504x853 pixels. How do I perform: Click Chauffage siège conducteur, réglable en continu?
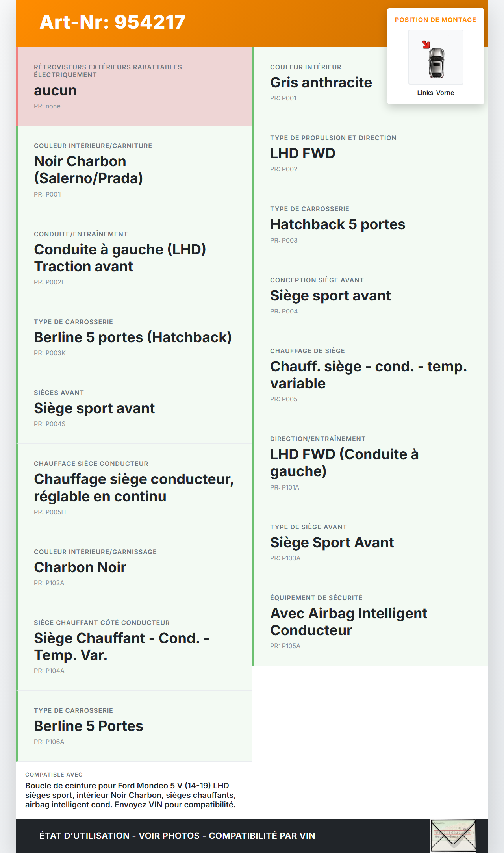(134, 488)
